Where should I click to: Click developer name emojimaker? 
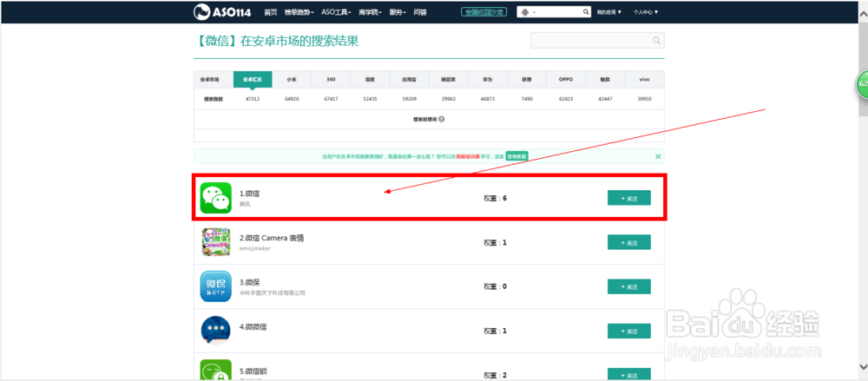point(254,248)
